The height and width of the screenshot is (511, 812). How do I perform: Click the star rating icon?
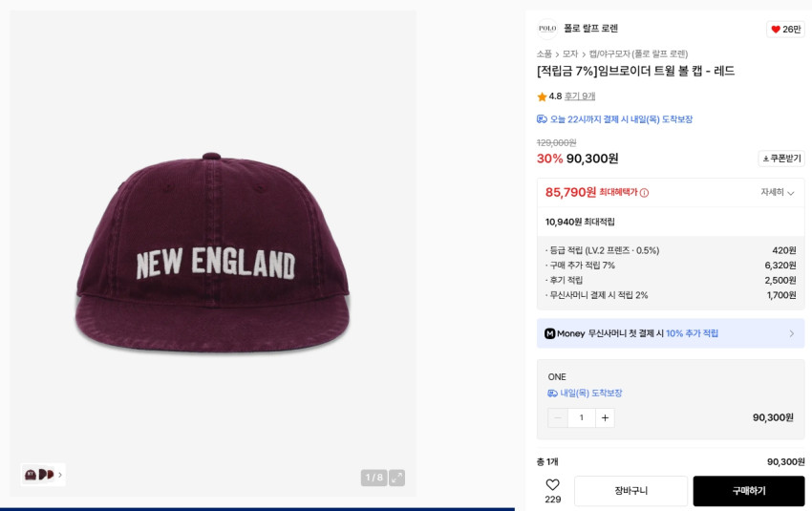[x=542, y=96]
